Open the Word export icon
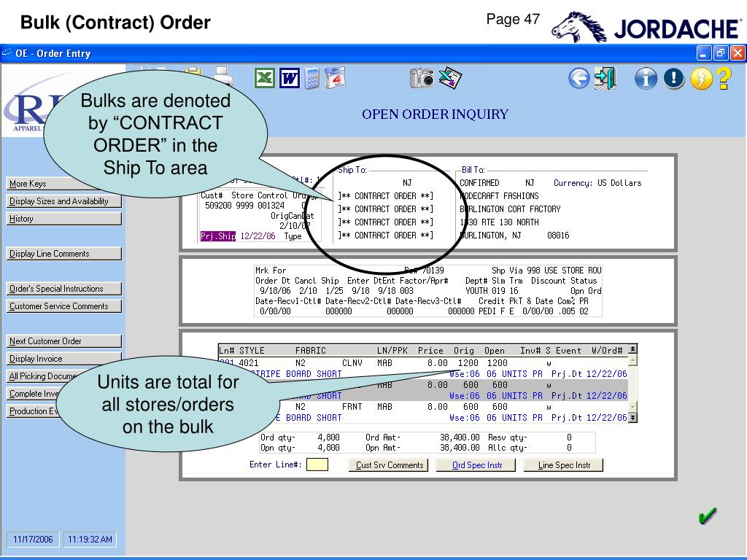The image size is (747, 560). pos(290,78)
